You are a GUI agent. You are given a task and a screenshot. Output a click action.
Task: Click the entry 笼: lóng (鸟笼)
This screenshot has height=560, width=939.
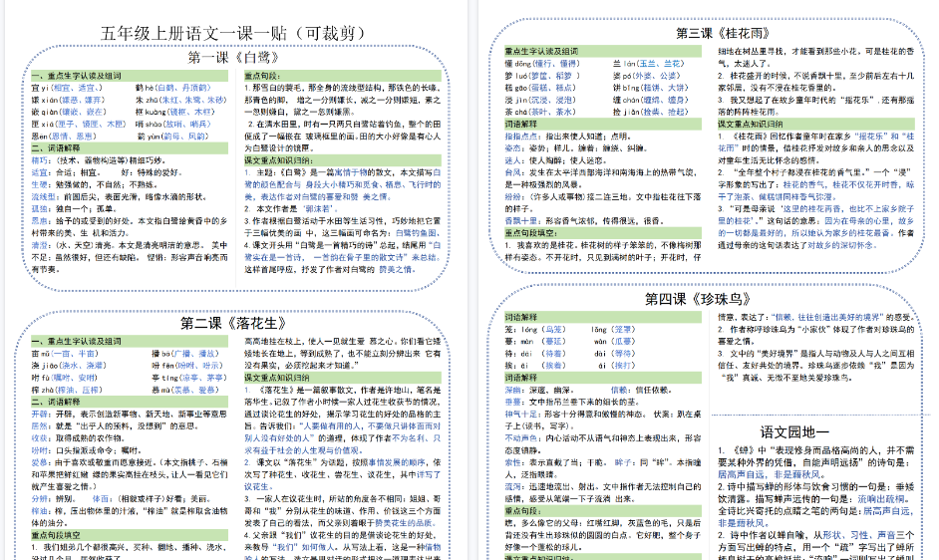point(534,330)
